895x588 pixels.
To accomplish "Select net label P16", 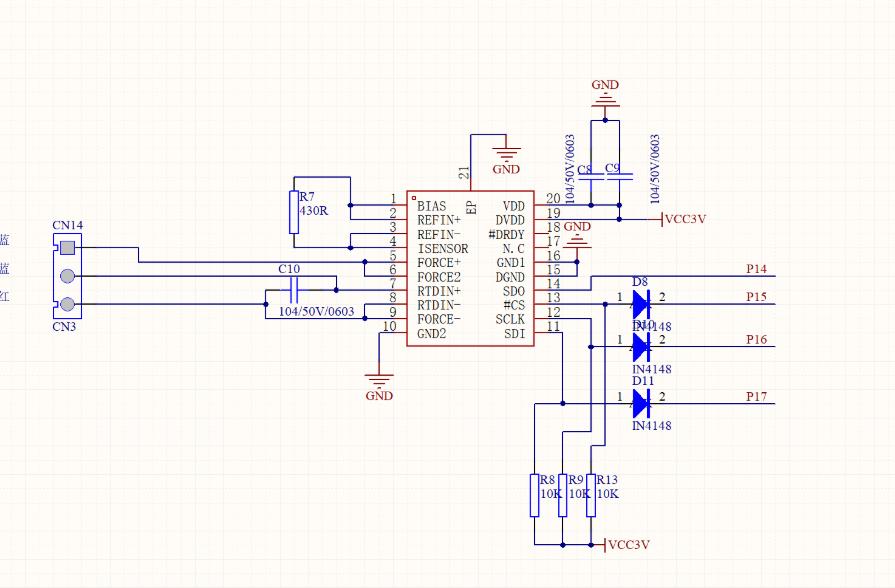I will pyautogui.click(x=756, y=340).
